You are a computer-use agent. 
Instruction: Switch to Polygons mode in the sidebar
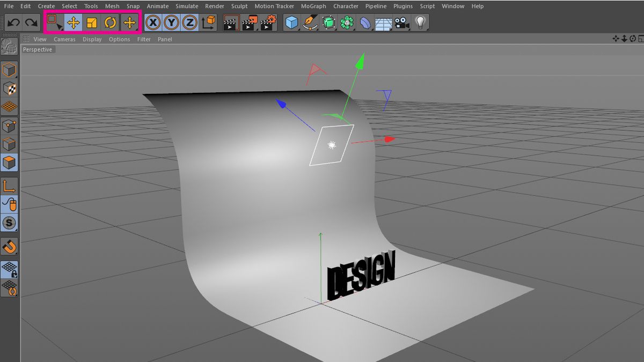tap(9, 163)
